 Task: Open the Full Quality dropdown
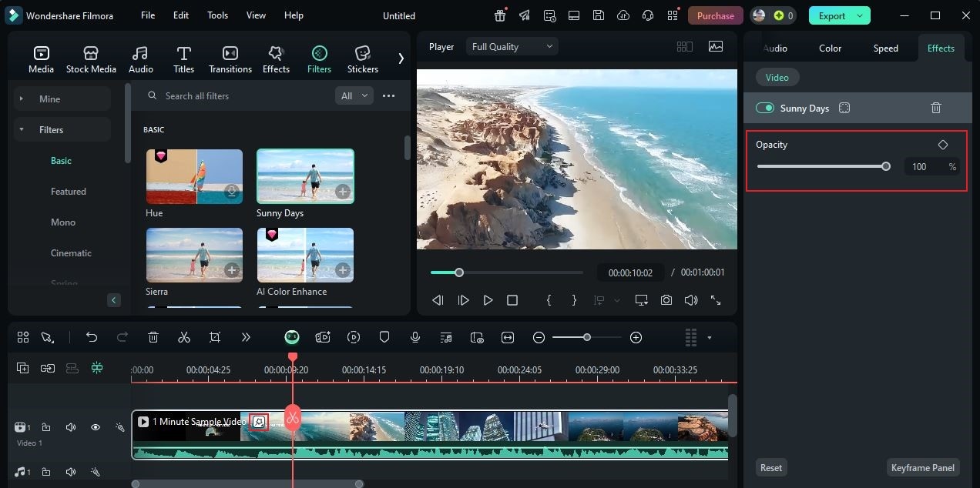[512, 47]
